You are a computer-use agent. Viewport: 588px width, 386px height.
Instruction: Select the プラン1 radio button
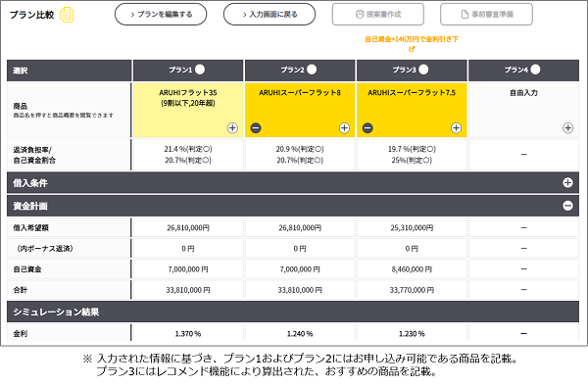[x=200, y=70]
